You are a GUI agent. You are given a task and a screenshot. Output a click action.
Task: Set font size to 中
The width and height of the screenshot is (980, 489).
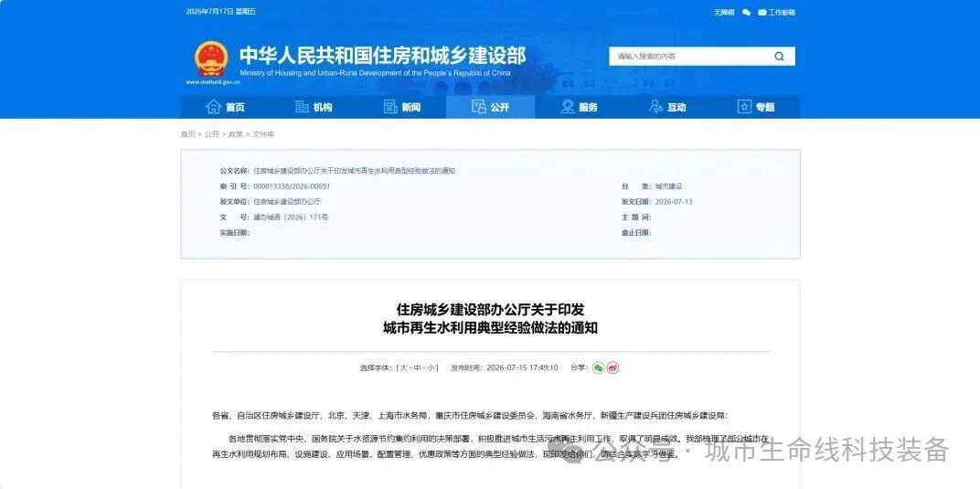coord(417,367)
